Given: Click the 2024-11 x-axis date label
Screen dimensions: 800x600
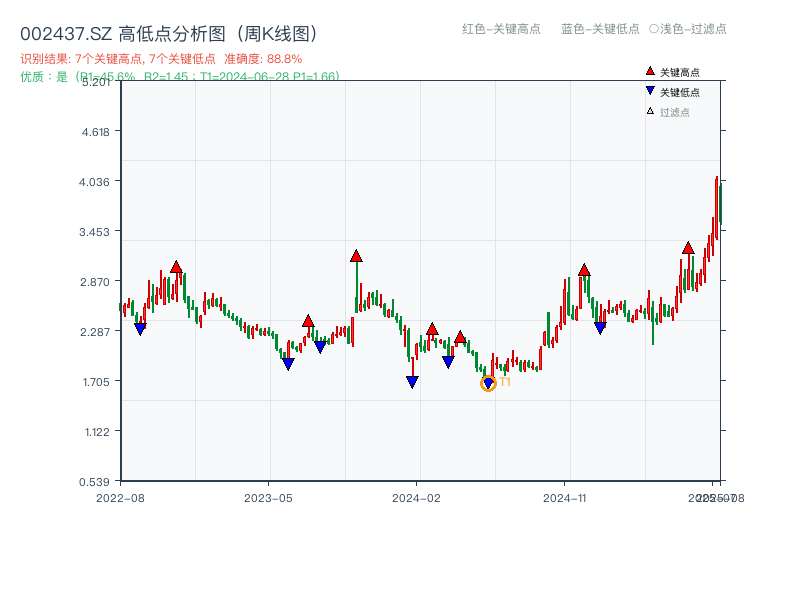Looking at the screenshot, I should coord(564,498).
